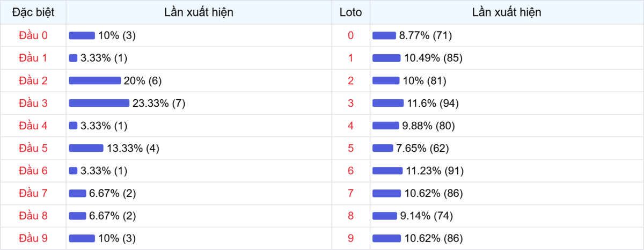Click the 8.77% (71) value text
Viewport: 644px width, 250px height.
coord(426,35)
